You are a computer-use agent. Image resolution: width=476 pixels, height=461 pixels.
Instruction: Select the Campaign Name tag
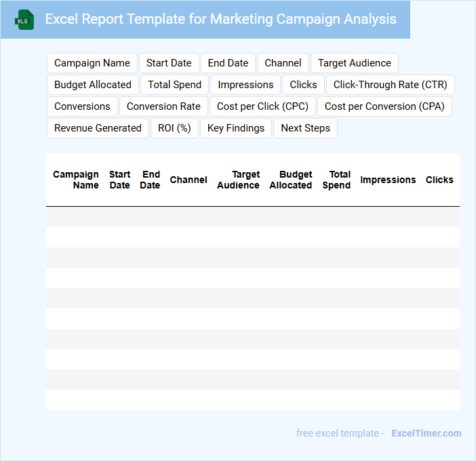coord(92,63)
